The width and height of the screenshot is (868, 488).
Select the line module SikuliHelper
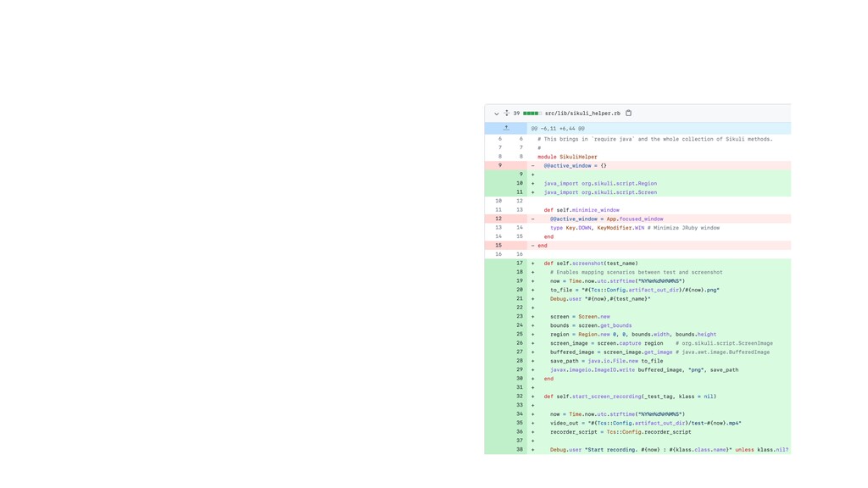tap(567, 157)
